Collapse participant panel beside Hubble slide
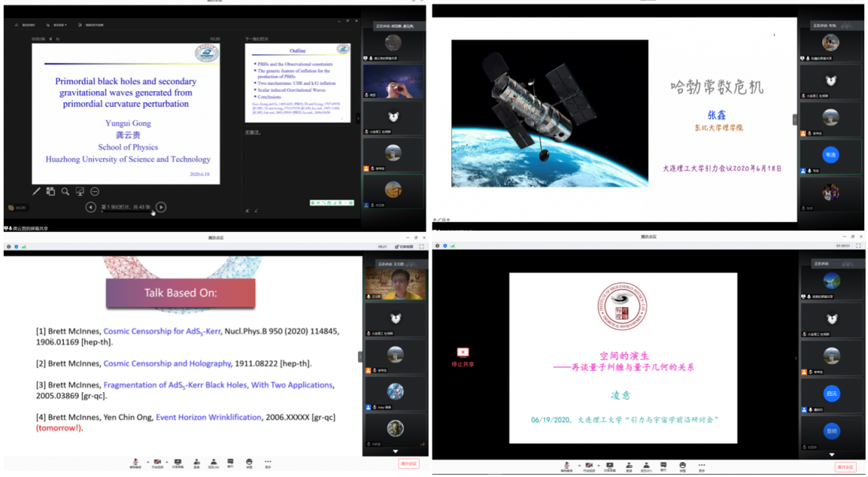 tap(795, 120)
